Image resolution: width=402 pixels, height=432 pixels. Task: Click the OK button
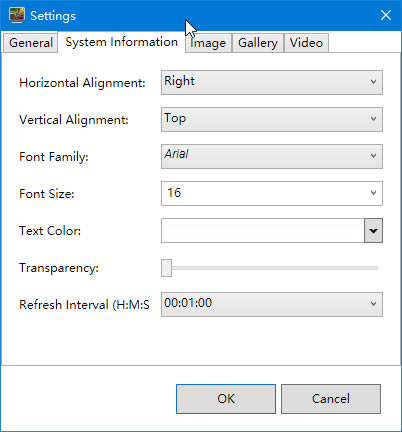click(226, 399)
